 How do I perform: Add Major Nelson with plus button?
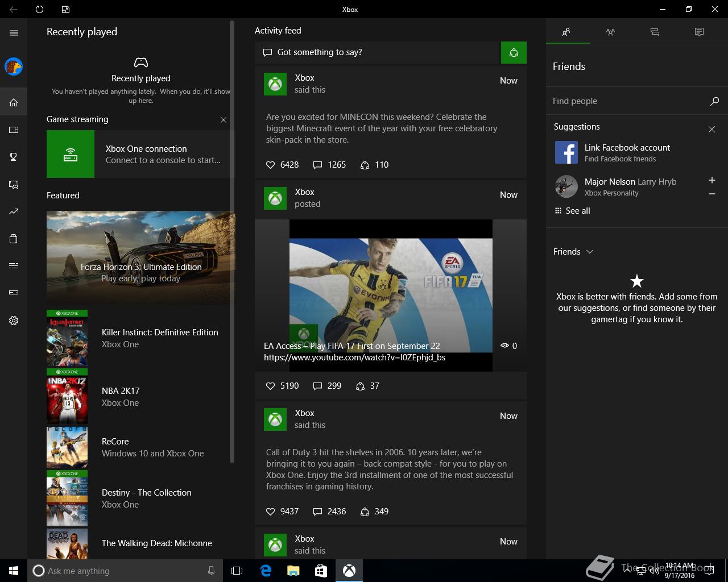[x=712, y=180]
